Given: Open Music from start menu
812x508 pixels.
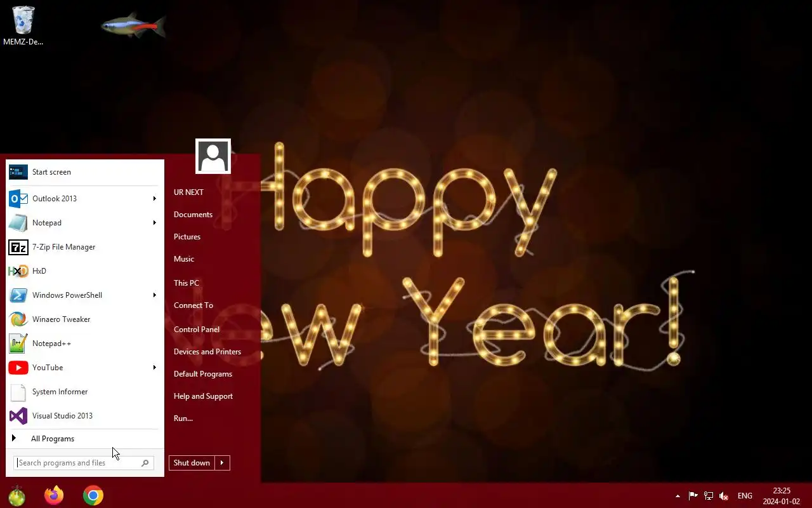Looking at the screenshot, I should click(184, 259).
